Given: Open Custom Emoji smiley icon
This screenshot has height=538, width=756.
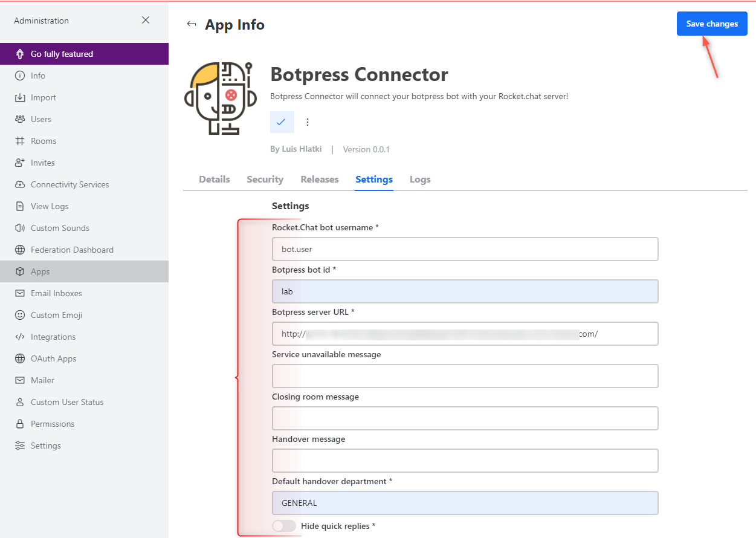Looking at the screenshot, I should tap(20, 315).
